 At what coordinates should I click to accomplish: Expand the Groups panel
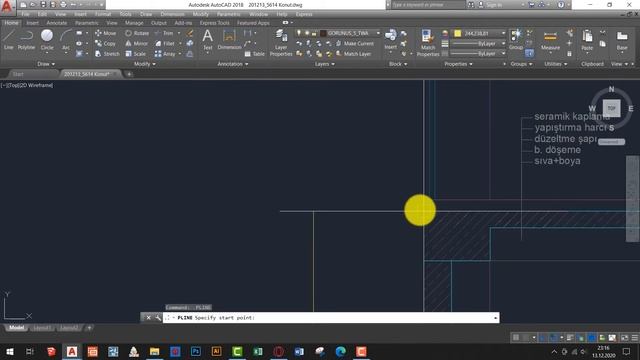tap(521, 64)
